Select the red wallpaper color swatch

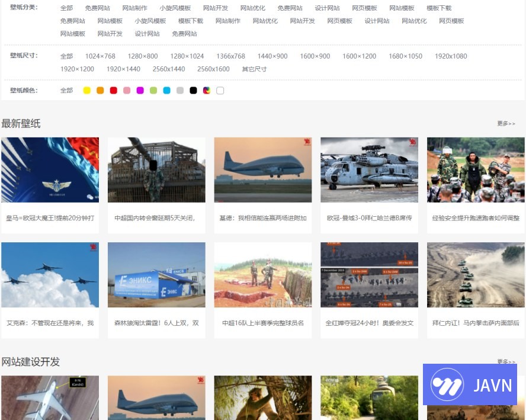pyautogui.click(x=113, y=90)
